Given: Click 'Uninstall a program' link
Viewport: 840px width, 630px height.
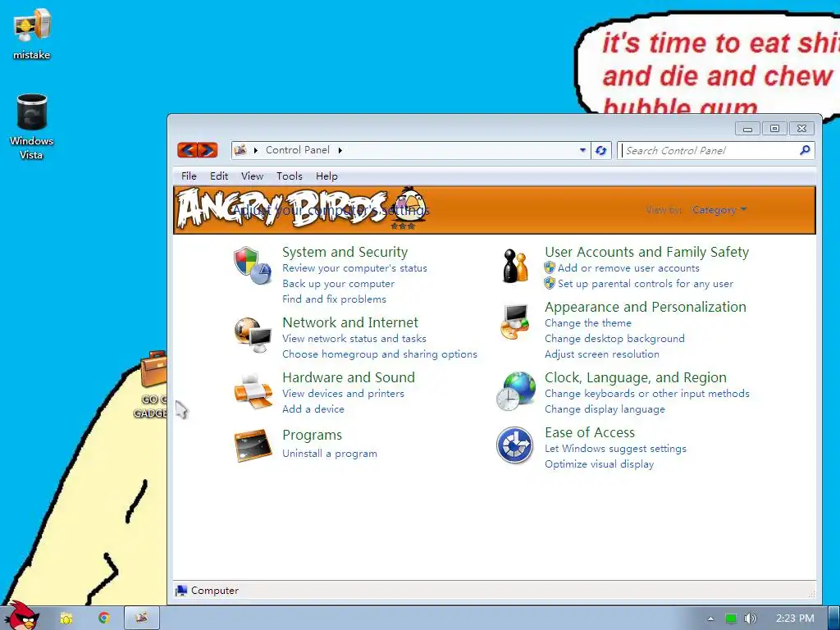Looking at the screenshot, I should coord(330,453).
